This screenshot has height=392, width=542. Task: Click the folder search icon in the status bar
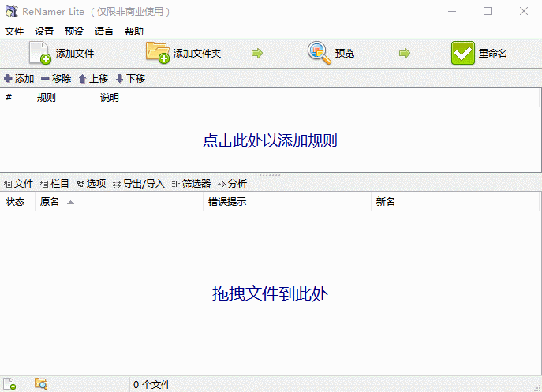[x=41, y=384]
